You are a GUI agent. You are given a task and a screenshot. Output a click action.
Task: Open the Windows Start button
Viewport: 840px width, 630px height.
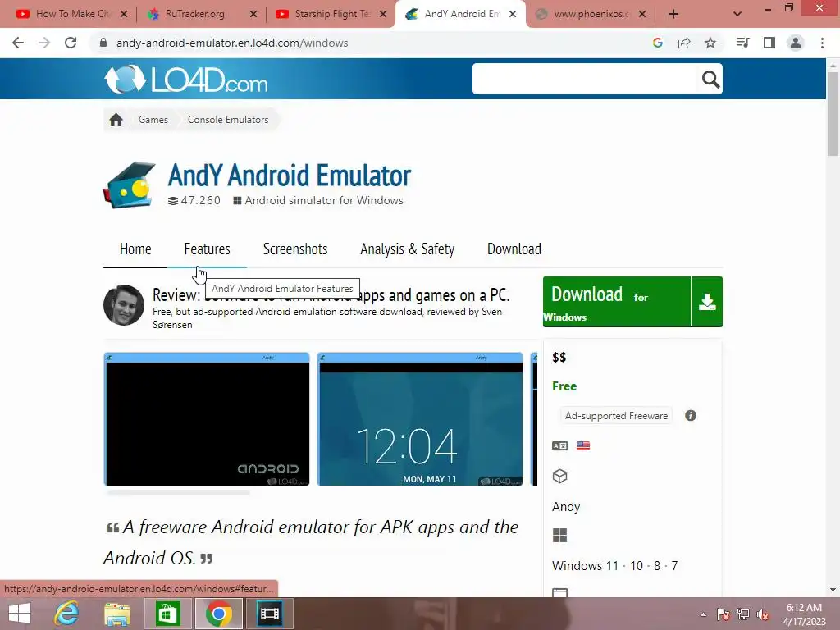[x=20, y=614]
